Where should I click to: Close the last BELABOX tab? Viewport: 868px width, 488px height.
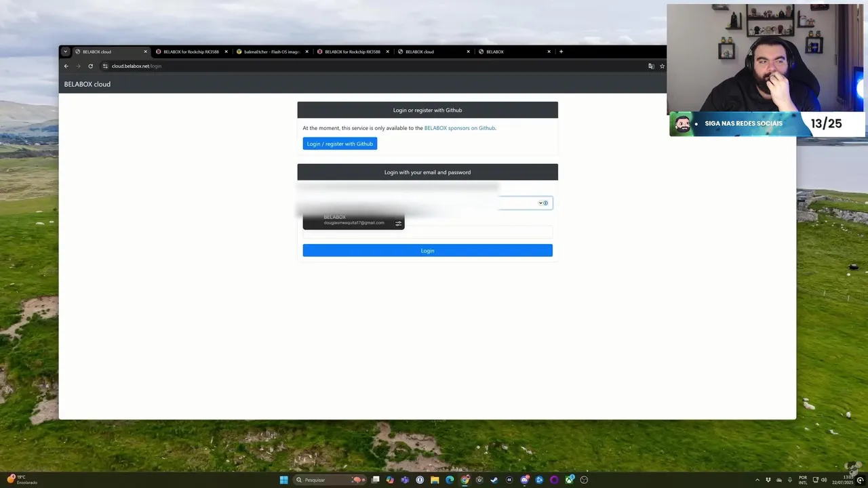(x=549, y=52)
